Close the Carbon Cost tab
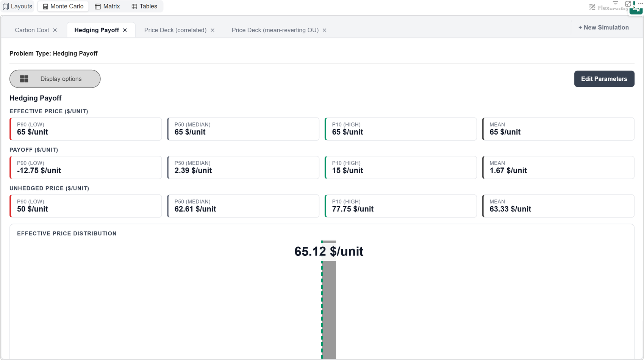 (x=55, y=30)
